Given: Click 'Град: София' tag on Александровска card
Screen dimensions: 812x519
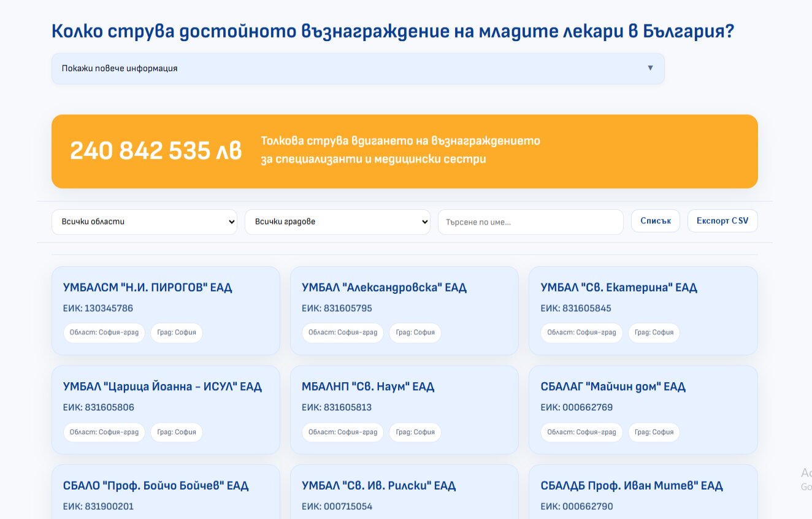Looking at the screenshot, I should 415,333.
